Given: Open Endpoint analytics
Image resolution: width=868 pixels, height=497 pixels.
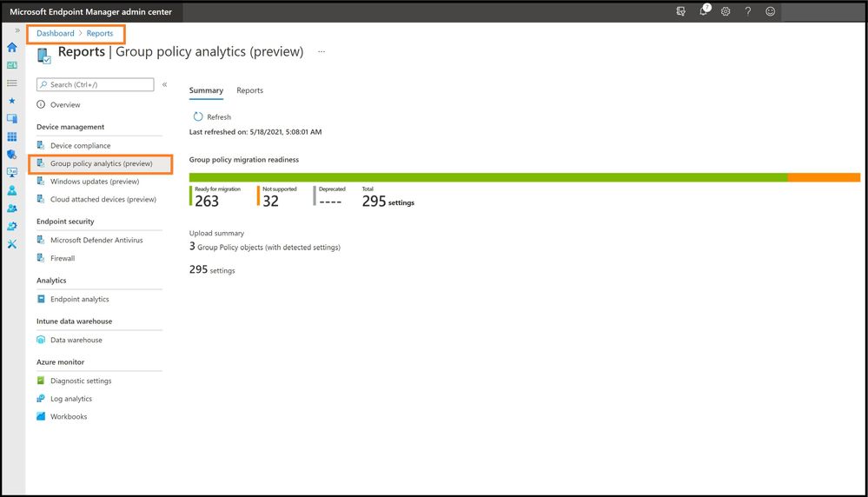Looking at the screenshot, I should (x=80, y=300).
